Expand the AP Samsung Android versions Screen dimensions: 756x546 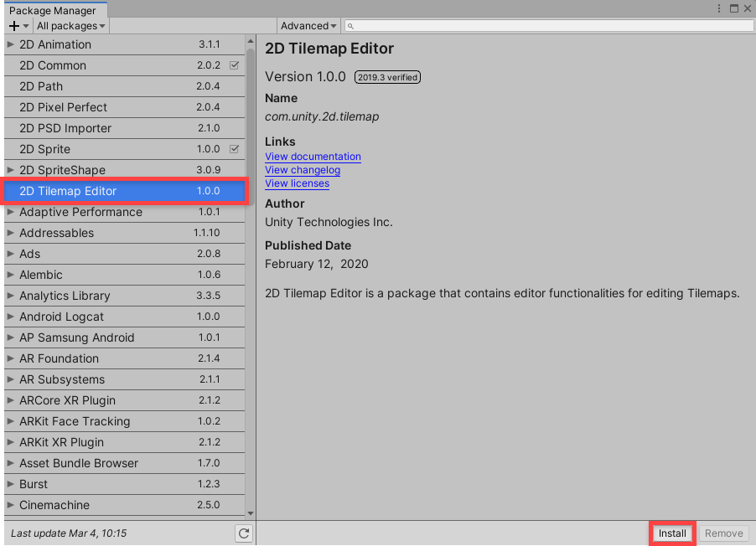click(11, 337)
